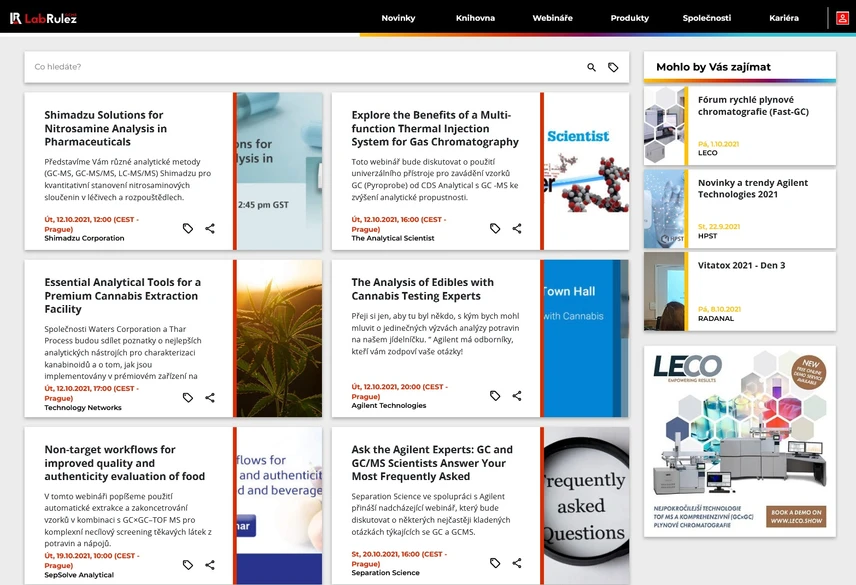
Task: Open 'Novinky a trendy Agilent Technologies 2021'
Action: tap(753, 188)
